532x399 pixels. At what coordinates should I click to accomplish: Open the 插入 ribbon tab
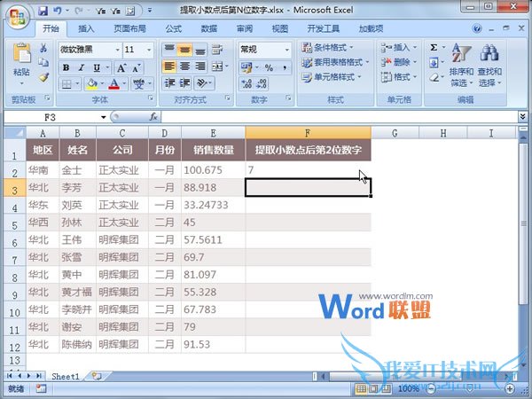(86, 29)
